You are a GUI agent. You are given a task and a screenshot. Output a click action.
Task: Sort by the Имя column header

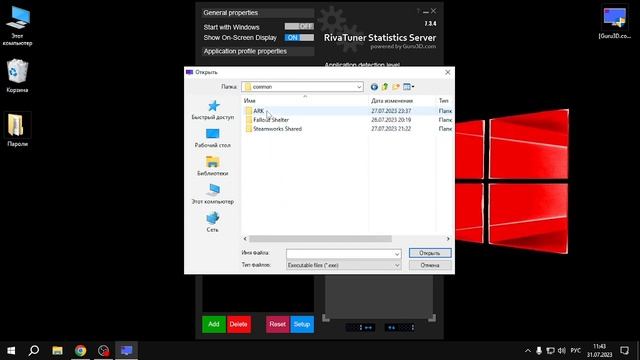(x=250, y=101)
